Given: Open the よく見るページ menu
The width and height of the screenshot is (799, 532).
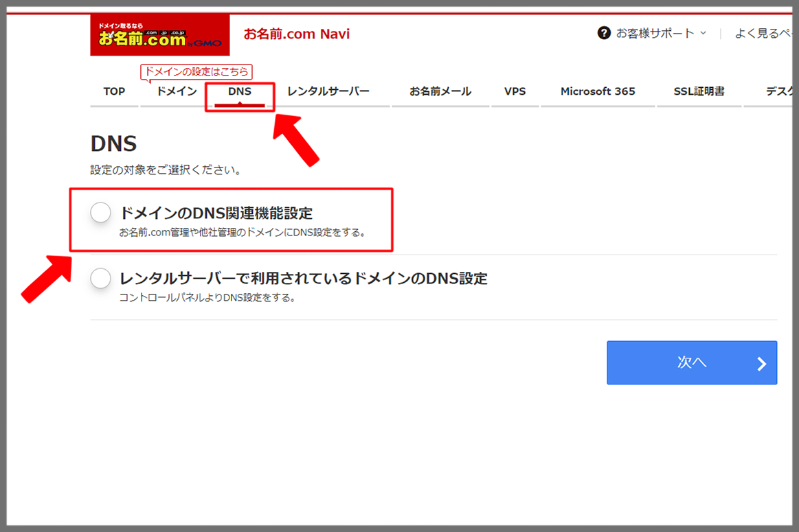Looking at the screenshot, I should click(763, 34).
